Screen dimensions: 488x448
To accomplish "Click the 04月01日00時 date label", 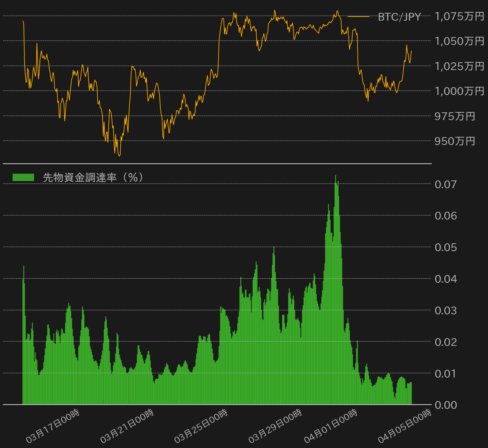I will pos(331,426).
